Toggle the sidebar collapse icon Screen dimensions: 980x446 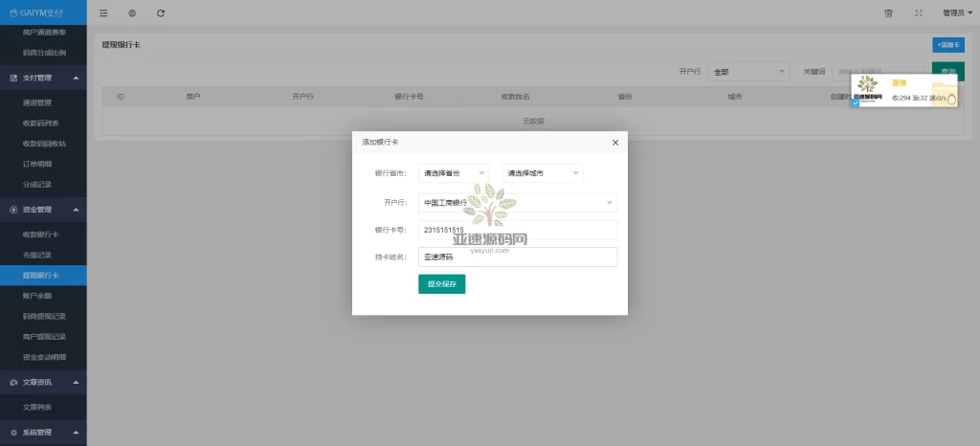[103, 13]
